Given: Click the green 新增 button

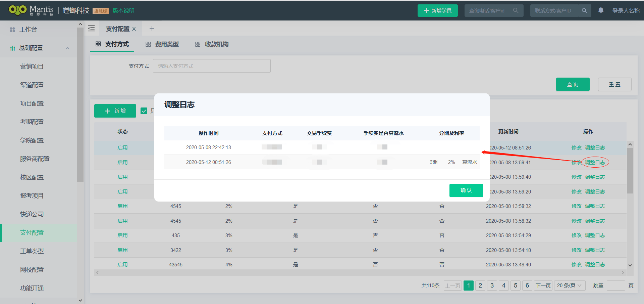Looking at the screenshot, I should point(115,111).
